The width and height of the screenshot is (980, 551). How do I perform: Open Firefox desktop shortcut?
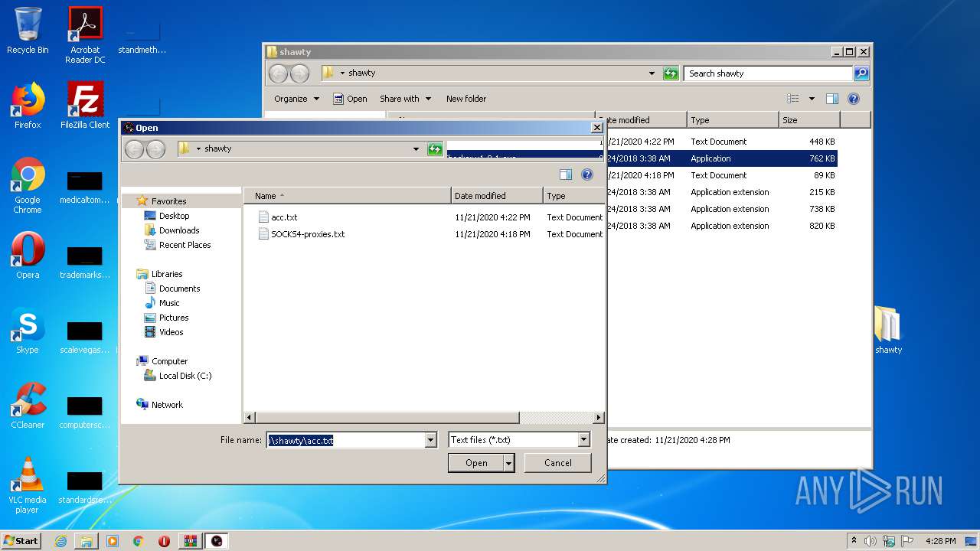tap(28, 106)
